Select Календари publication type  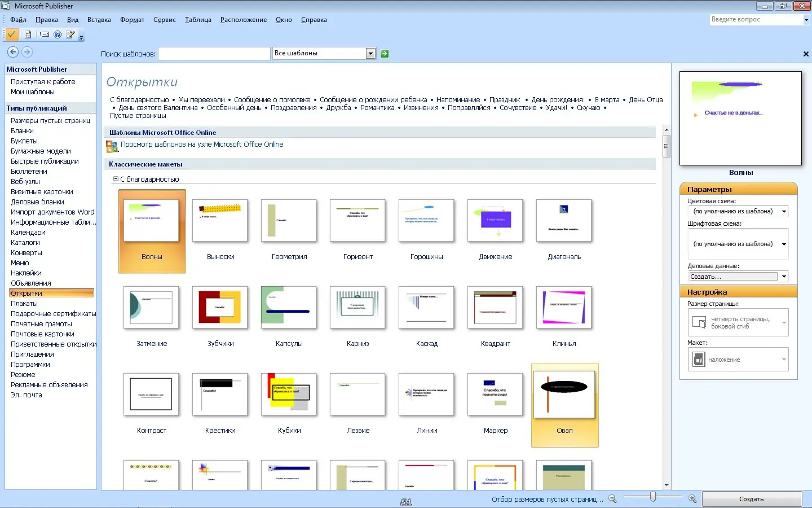pyautogui.click(x=28, y=233)
